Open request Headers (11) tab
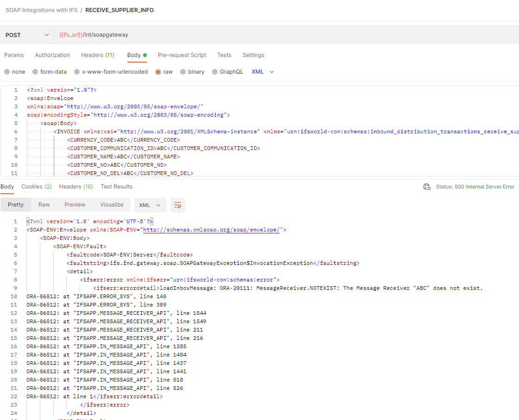This screenshot has width=519, height=420. click(98, 55)
